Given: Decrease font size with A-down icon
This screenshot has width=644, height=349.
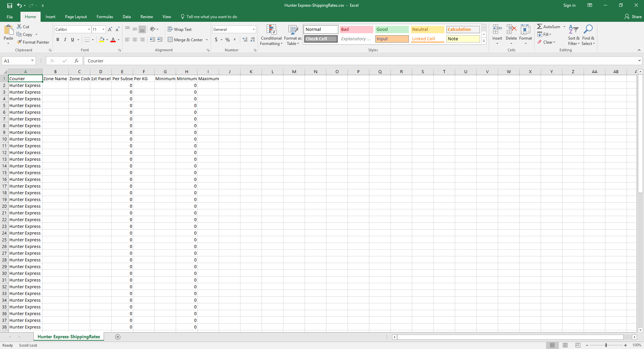Looking at the screenshot, I should click(x=117, y=30).
